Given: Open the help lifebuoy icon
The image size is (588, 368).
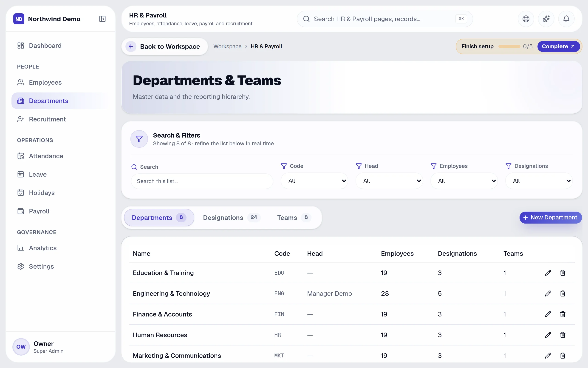Looking at the screenshot, I should tap(526, 19).
